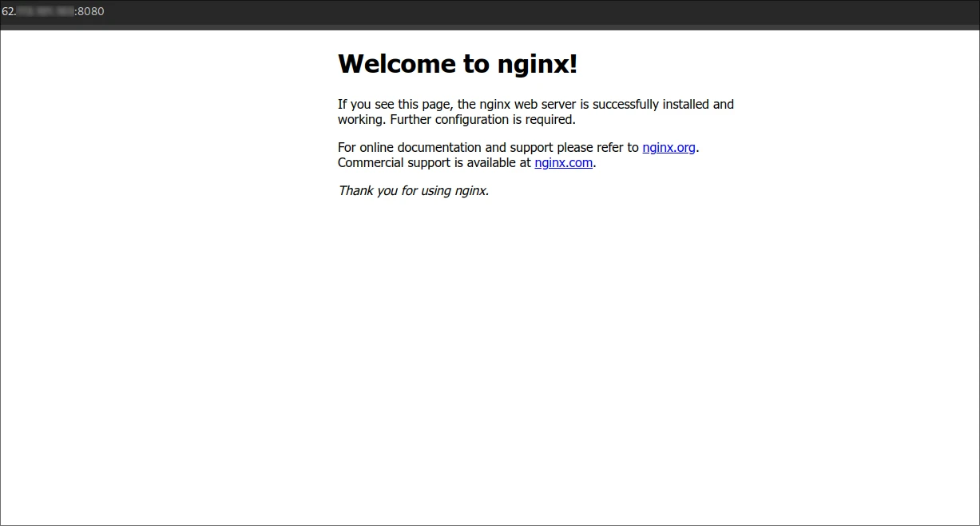This screenshot has width=980, height=526.
Task: Click the port number 8080 in the address
Action: pos(90,11)
